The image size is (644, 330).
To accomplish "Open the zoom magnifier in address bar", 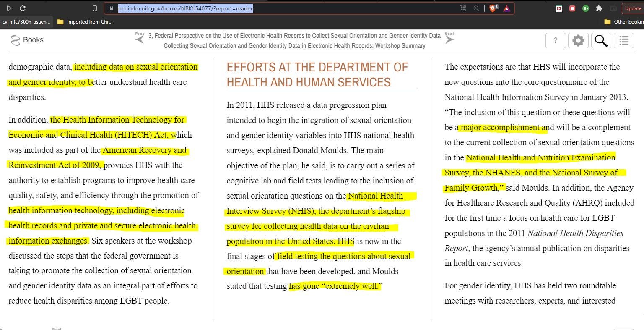I will click(x=476, y=8).
